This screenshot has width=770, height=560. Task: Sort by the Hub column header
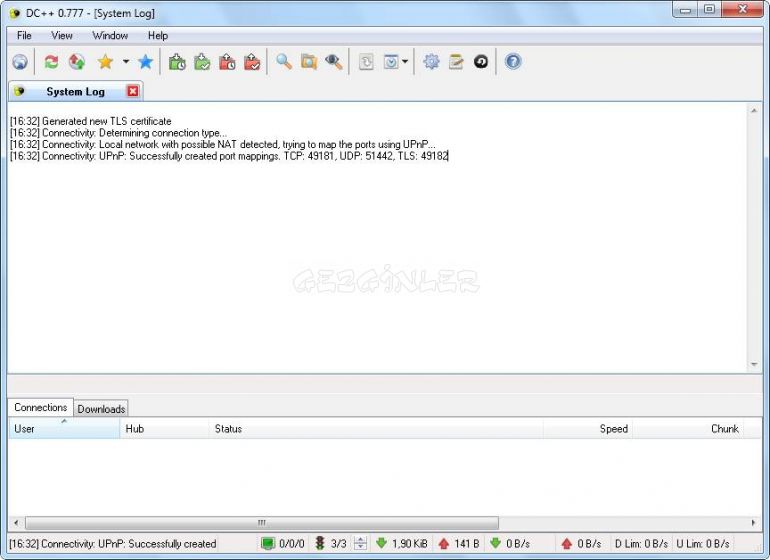(x=164, y=428)
